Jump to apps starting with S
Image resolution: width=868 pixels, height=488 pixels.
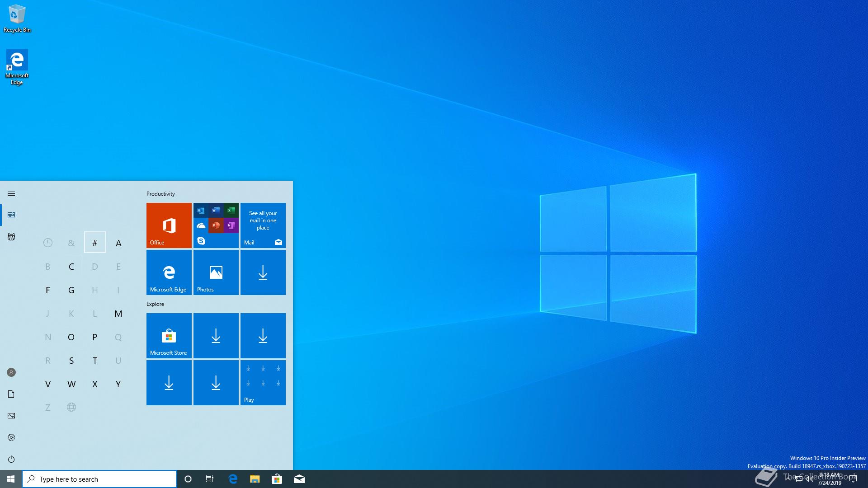(x=71, y=360)
